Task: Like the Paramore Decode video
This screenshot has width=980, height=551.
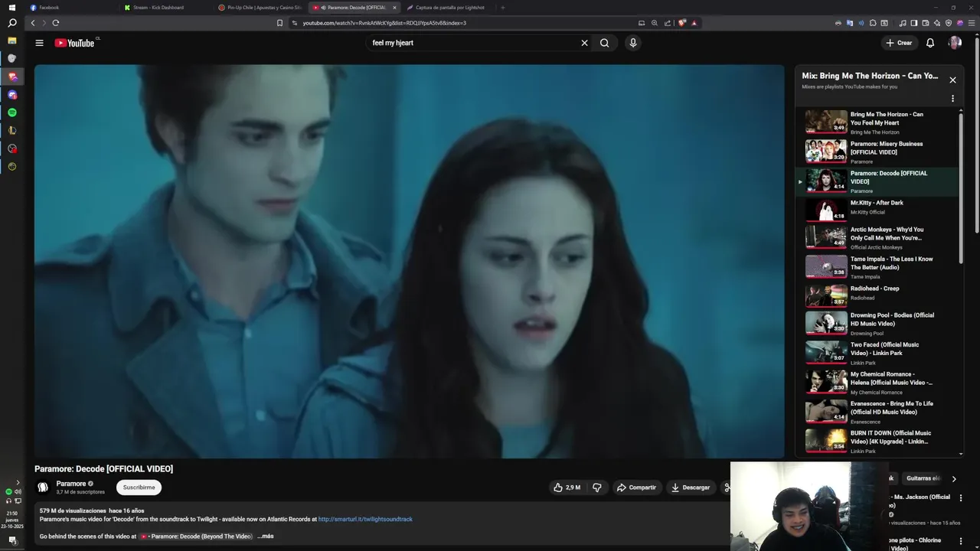Action: point(567,487)
